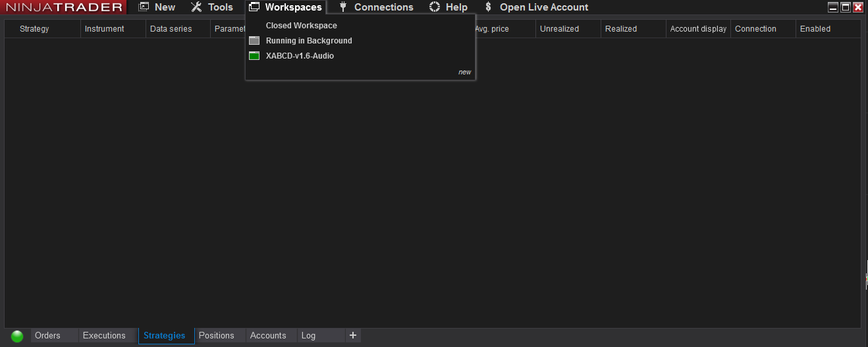This screenshot has height=347, width=868.
Task: Minimize the NinjaTrader window
Action: point(834,7)
